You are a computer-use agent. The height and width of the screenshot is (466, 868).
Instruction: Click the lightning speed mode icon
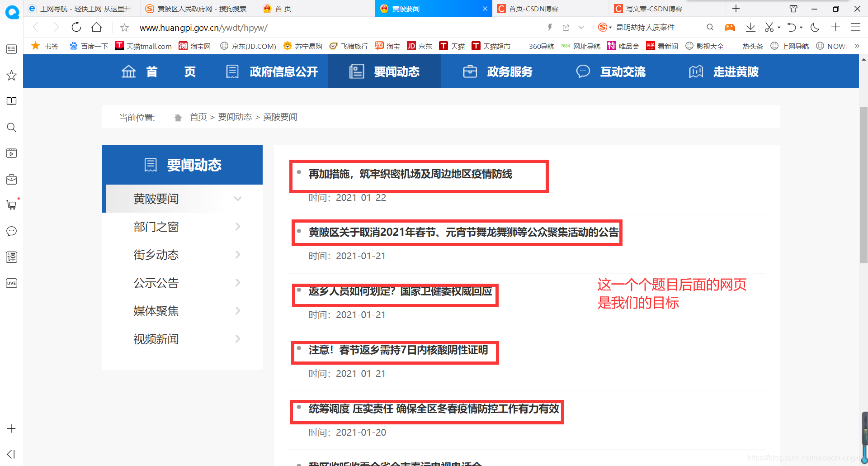[550, 27]
